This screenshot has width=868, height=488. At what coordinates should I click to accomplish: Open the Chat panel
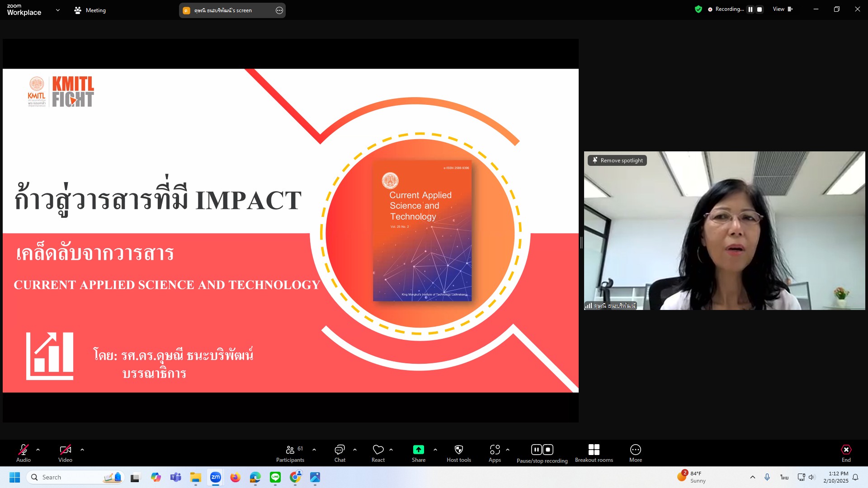[x=340, y=453]
